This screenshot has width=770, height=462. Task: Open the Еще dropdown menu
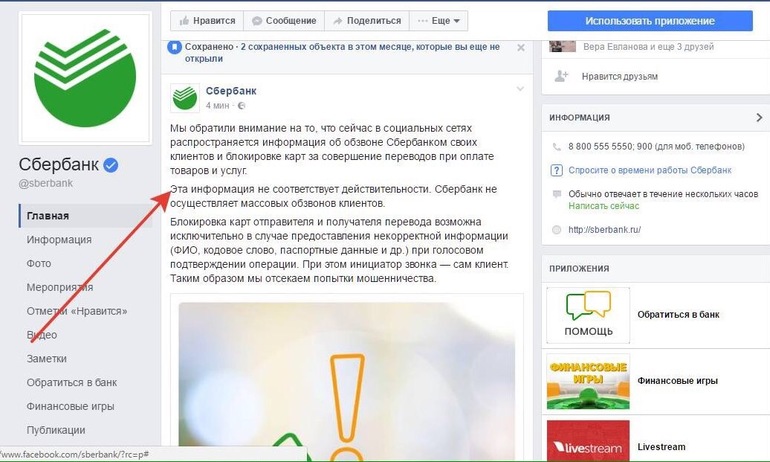coord(439,21)
